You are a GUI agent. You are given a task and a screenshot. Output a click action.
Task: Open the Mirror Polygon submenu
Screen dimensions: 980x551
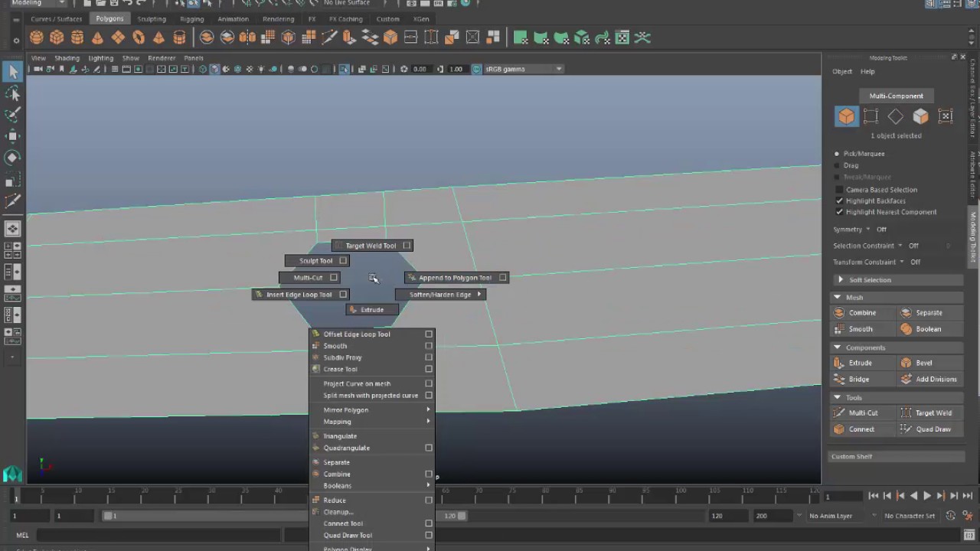pyautogui.click(x=371, y=410)
